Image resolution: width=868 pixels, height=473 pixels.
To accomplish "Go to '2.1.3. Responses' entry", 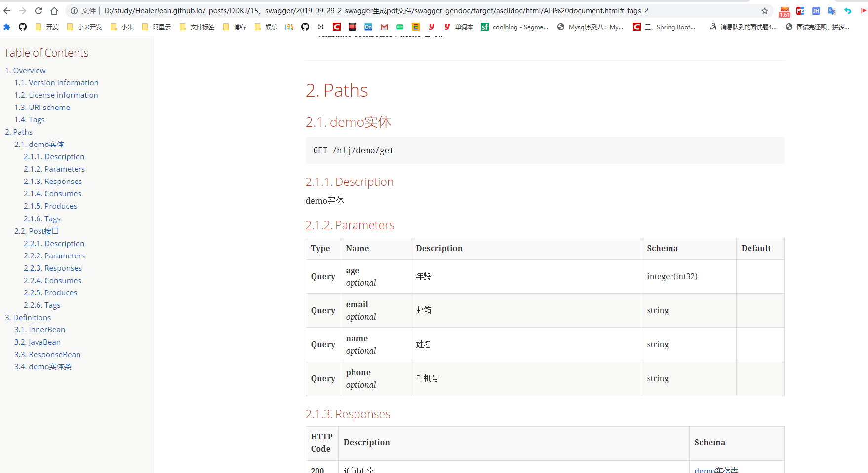I will pos(53,182).
